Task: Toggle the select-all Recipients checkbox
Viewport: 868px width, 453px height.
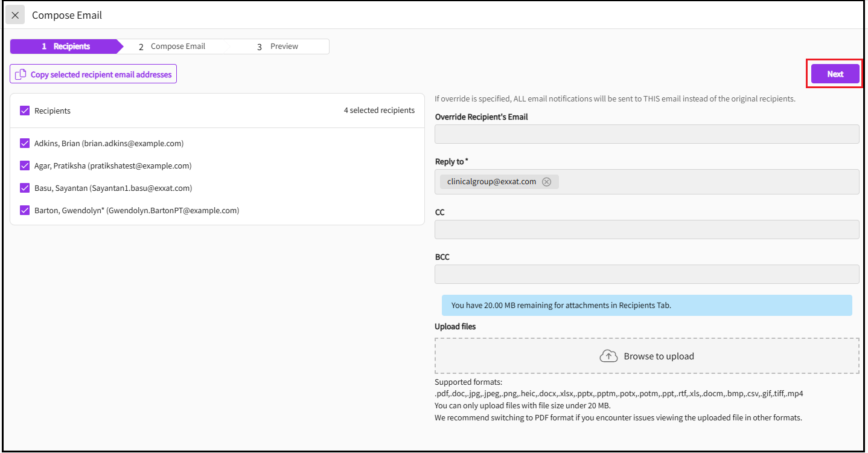Action: (x=25, y=111)
